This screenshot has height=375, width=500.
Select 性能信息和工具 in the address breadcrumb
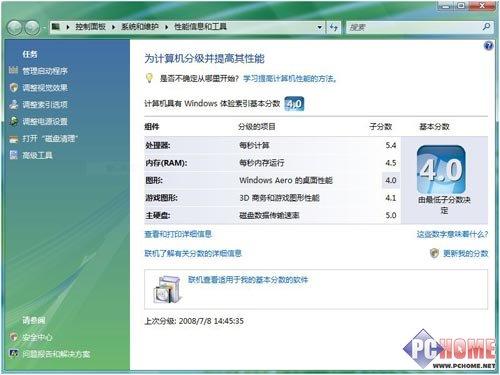tap(200, 27)
